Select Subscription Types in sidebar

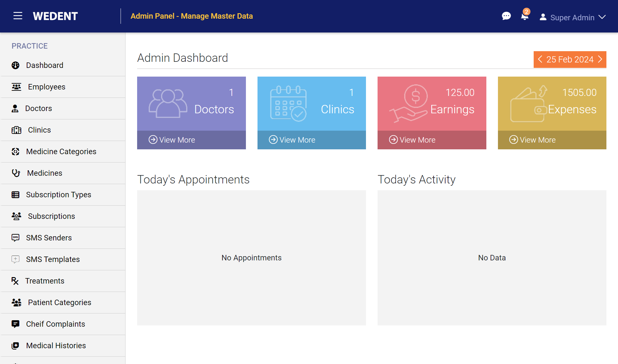[58, 195]
